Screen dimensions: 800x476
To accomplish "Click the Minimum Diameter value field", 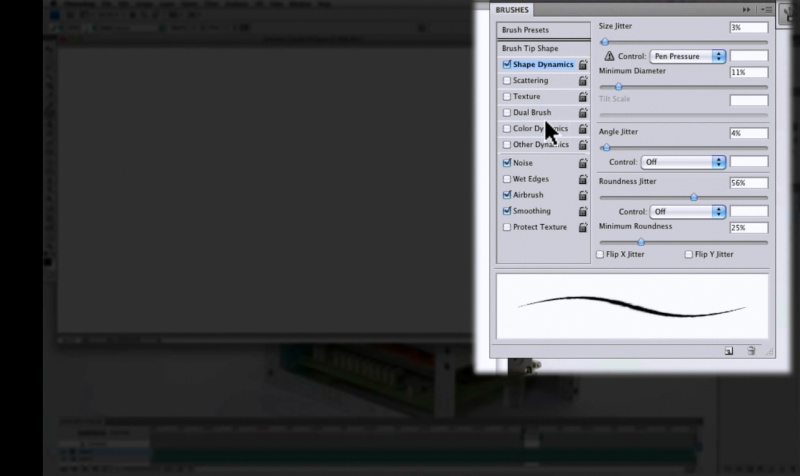I will click(748, 72).
